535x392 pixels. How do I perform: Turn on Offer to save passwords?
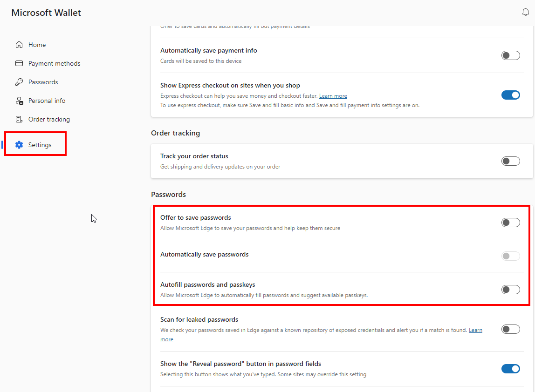510,223
